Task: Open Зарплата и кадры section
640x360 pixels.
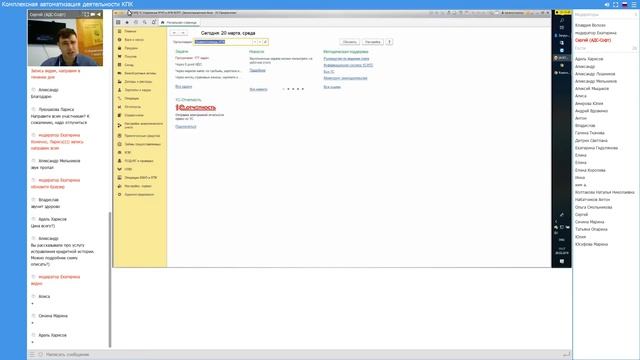Action: [138, 90]
